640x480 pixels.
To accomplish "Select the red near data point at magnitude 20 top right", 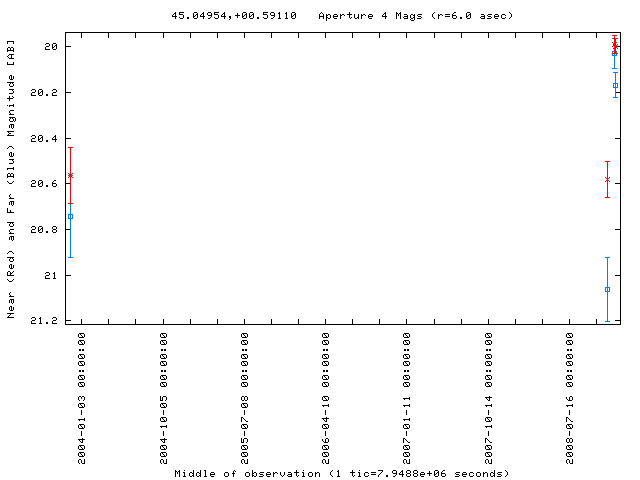I will pos(615,45).
